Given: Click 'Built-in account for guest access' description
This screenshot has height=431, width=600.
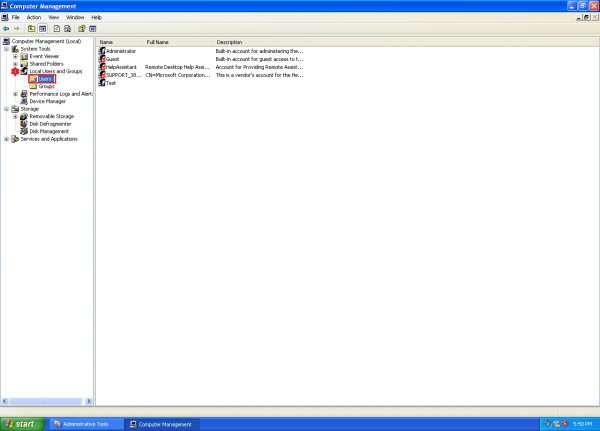Looking at the screenshot, I should [x=259, y=59].
